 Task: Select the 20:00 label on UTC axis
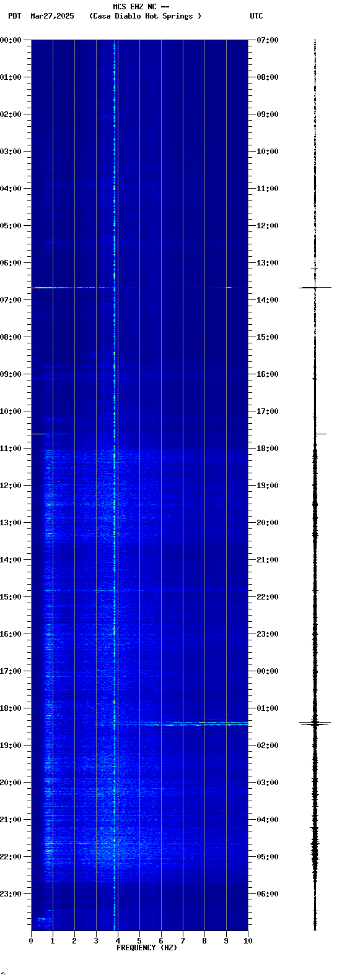pyautogui.click(x=267, y=523)
